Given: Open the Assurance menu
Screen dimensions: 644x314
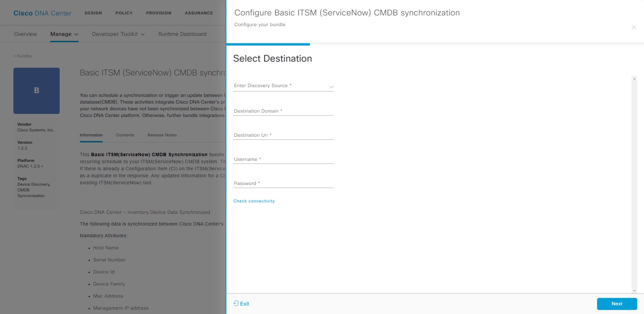Looking at the screenshot, I should [199, 13].
